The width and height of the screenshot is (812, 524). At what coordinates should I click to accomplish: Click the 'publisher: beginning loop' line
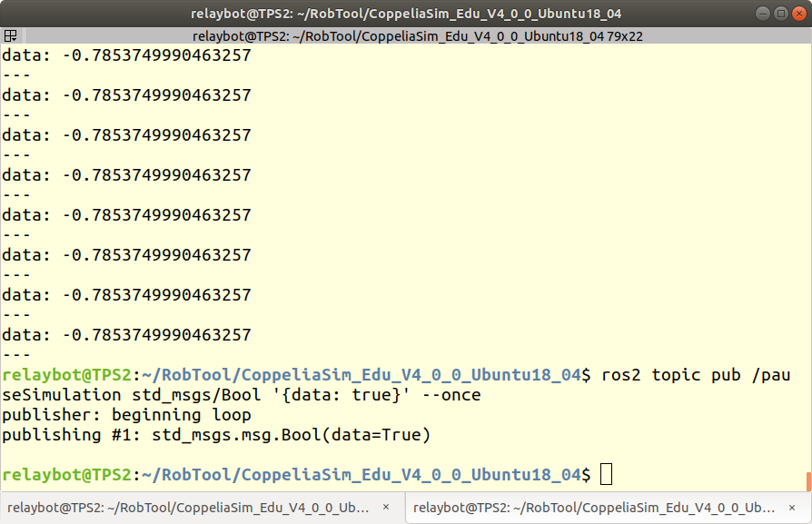[126, 415]
